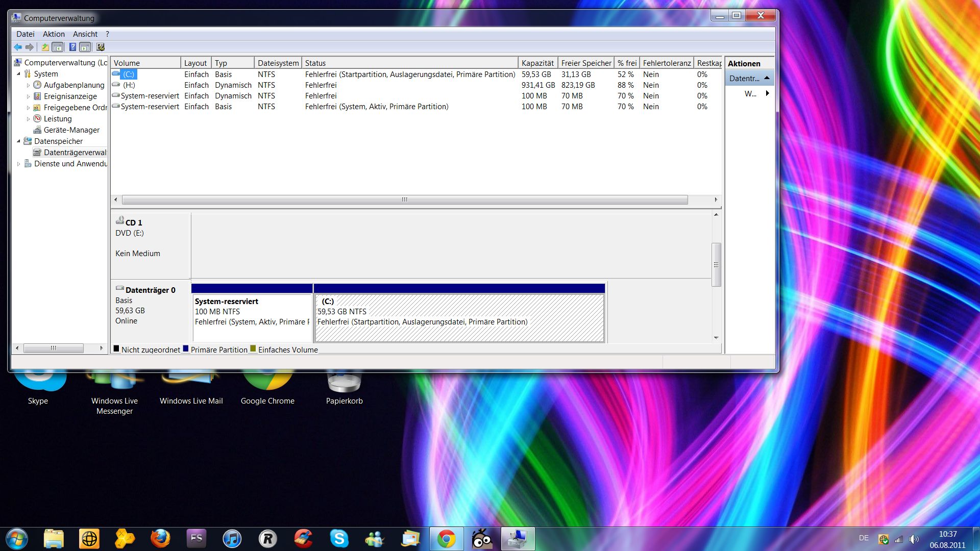The width and height of the screenshot is (980, 551).
Task: Toggle console tree pane toolbar button
Action: click(58, 47)
